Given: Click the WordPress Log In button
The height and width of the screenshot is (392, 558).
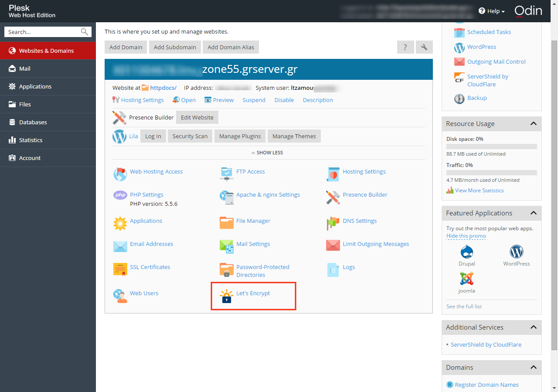Looking at the screenshot, I should [153, 136].
